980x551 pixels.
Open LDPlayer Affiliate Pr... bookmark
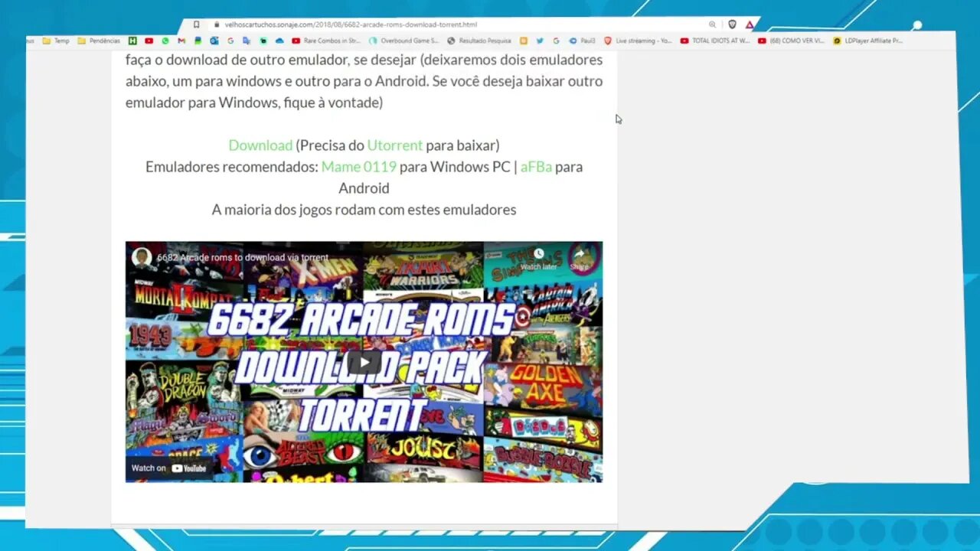867,41
